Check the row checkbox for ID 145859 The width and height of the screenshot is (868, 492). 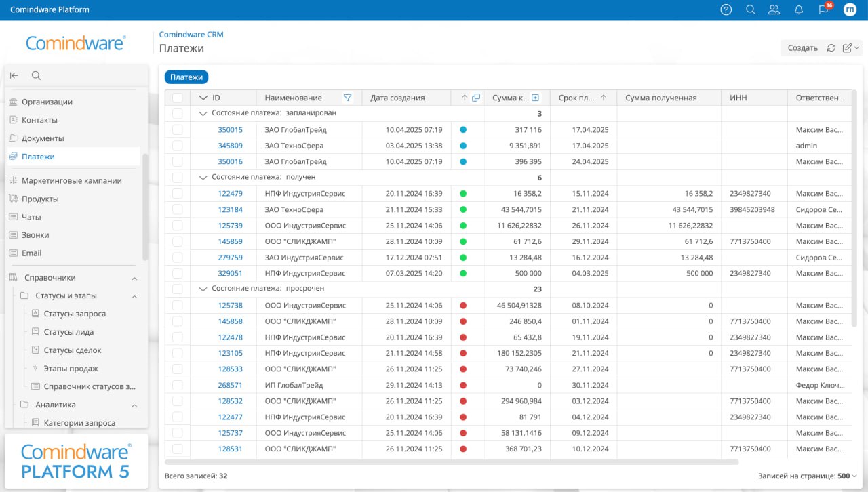click(x=178, y=241)
